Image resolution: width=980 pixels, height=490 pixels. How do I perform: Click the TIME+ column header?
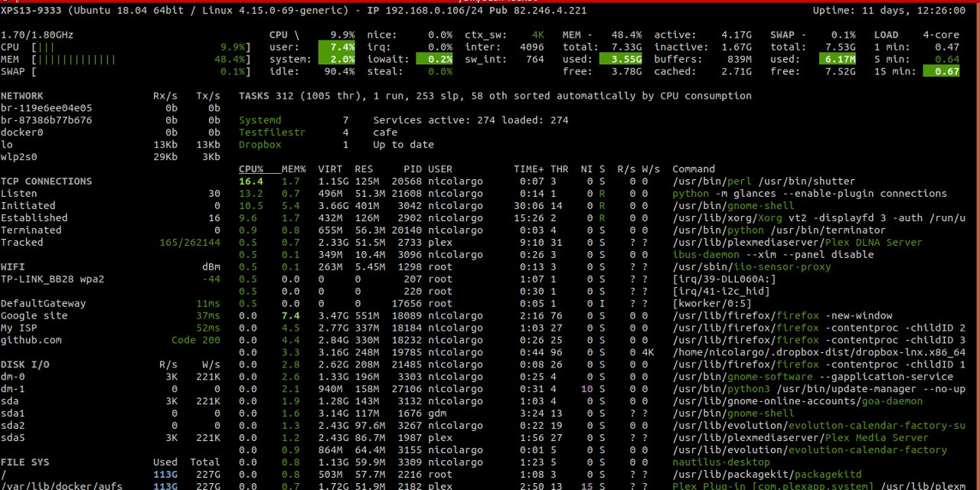point(529,169)
